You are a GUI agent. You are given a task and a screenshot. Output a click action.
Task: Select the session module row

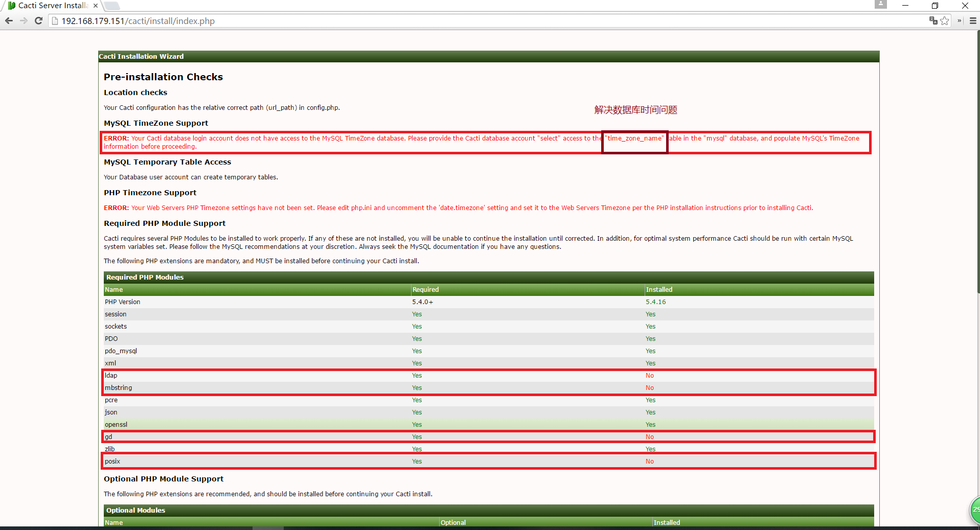(489, 314)
